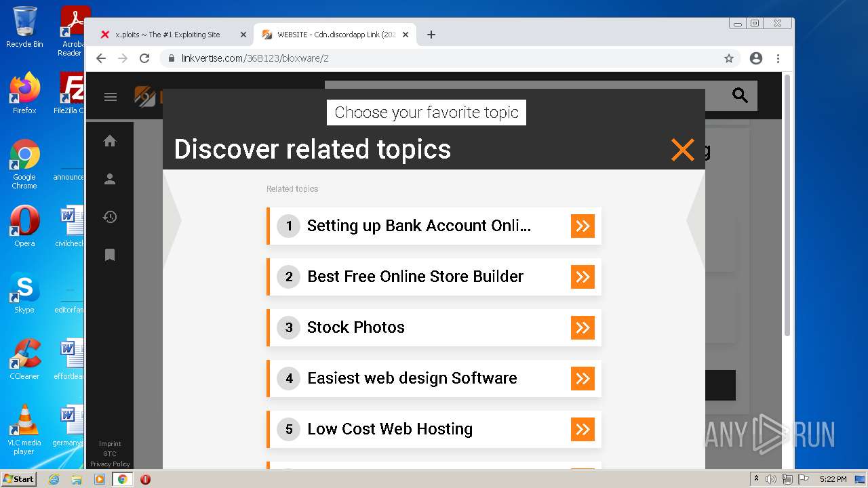Open Privacy Policy link in sidebar

[110, 464]
